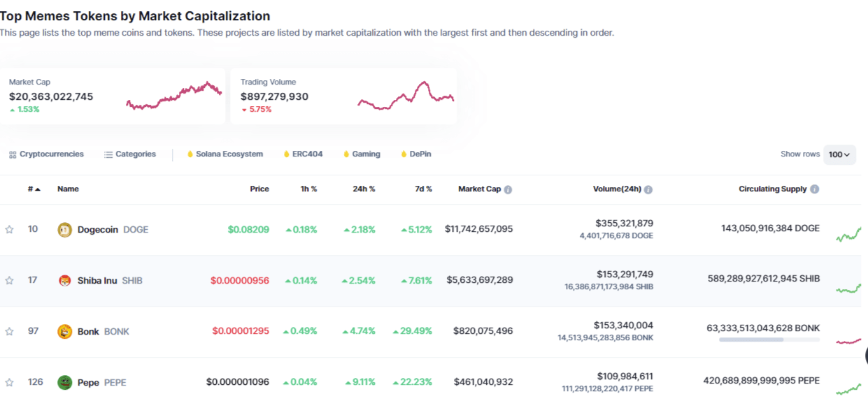Sort by rank number column
This screenshot has width=868, height=401.
pyautogui.click(x=34, y=189)
